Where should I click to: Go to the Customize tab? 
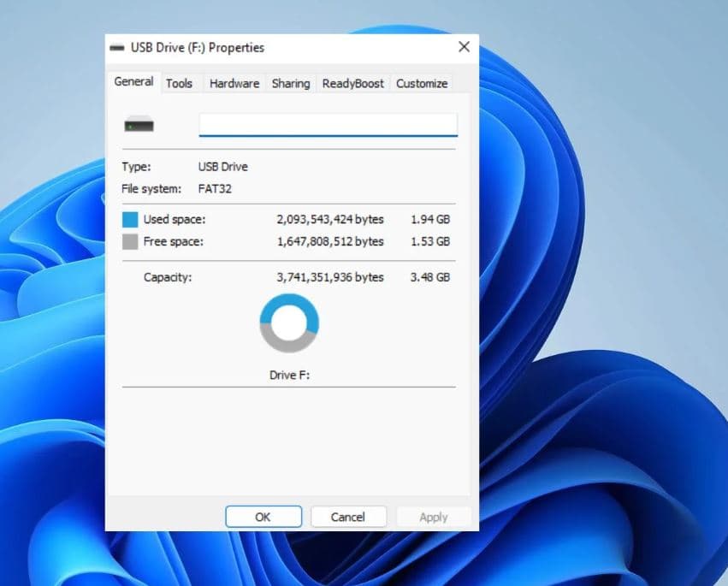[x=421, y=83]
